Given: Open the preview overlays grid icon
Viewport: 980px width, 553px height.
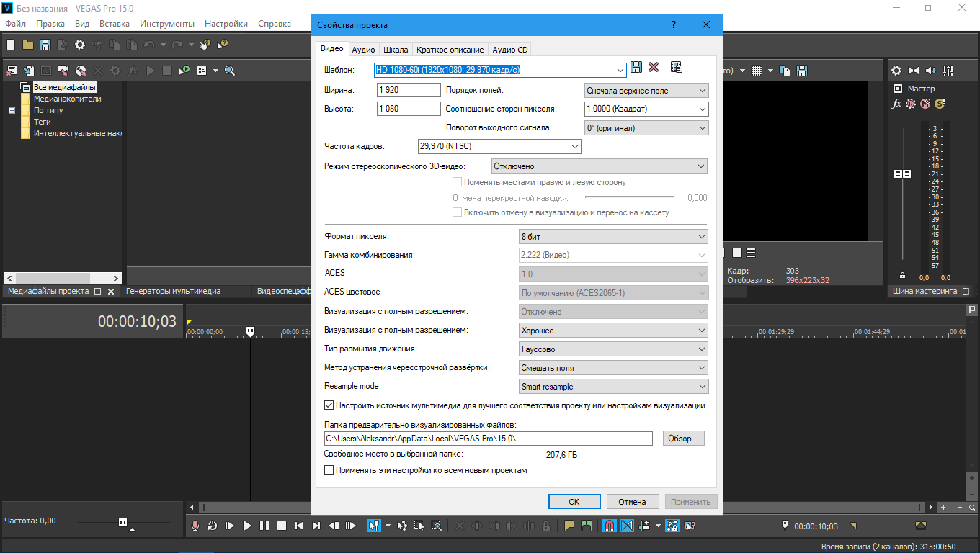Looking at the screenshot, I should tap(757, 71).
